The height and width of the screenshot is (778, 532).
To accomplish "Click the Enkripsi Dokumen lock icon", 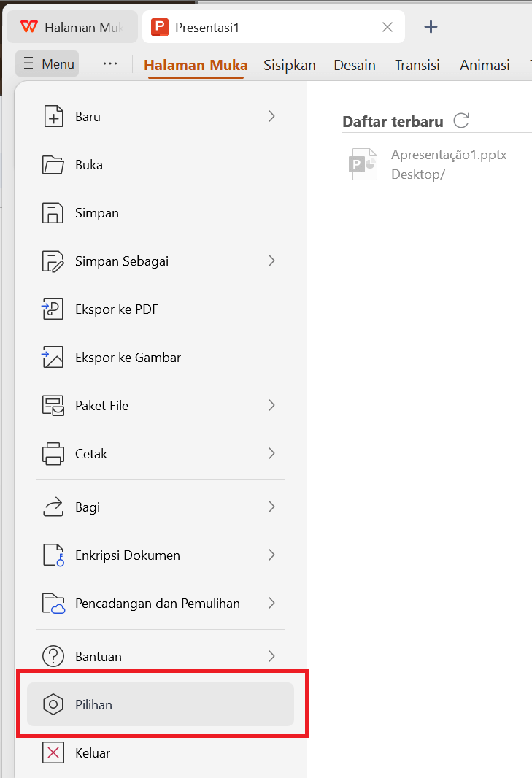I will click(x=54, y=555).
